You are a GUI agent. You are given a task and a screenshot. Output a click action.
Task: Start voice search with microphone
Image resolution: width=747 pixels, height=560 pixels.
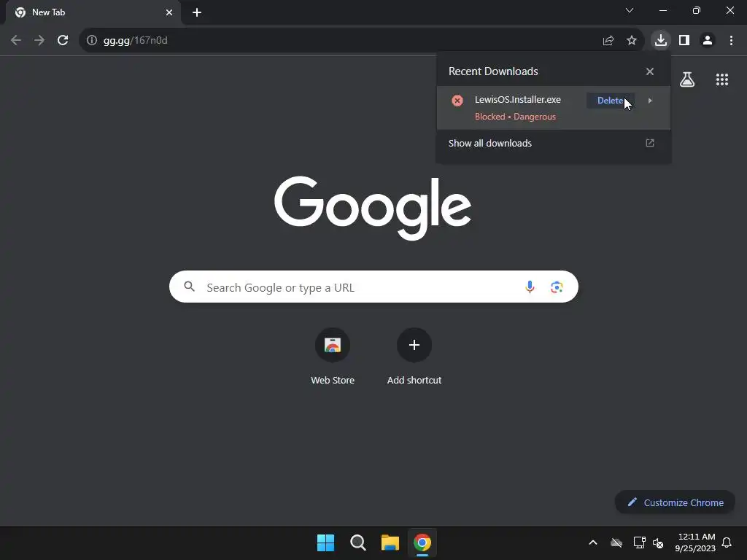[530, 287]
